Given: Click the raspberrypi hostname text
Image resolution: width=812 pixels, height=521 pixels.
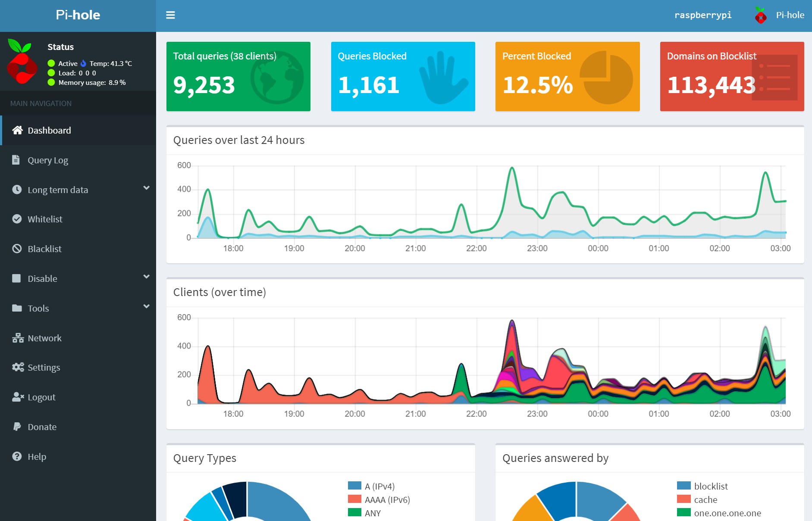Looking at the screenshot, I should coord(703,15).
